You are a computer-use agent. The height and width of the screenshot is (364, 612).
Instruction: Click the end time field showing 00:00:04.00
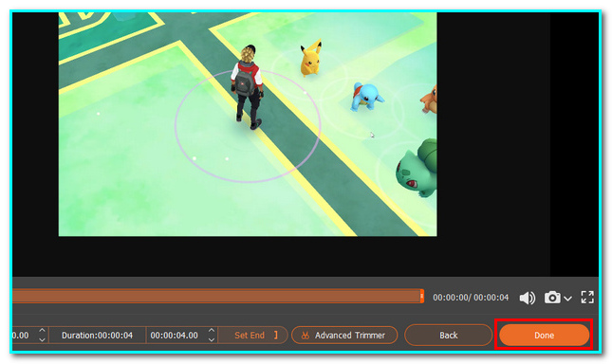(175, 336)
